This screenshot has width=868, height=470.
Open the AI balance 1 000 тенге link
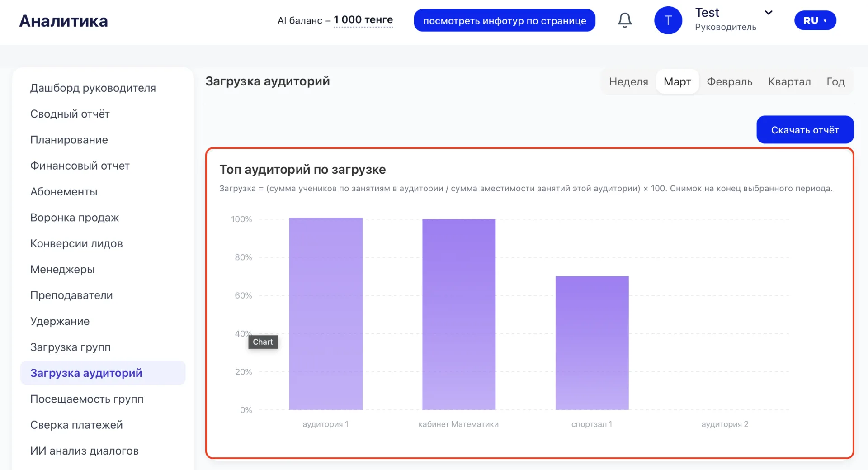click(363, 20)
